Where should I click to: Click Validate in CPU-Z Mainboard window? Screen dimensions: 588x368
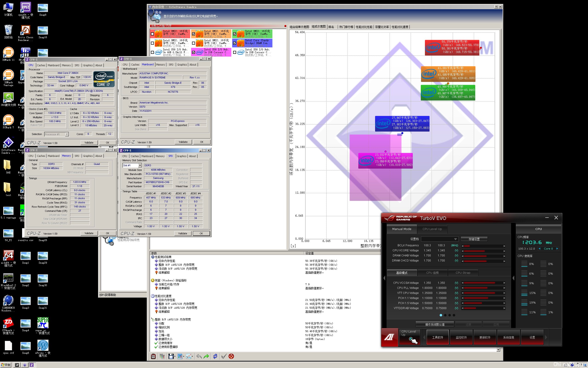tap(183, 142)
